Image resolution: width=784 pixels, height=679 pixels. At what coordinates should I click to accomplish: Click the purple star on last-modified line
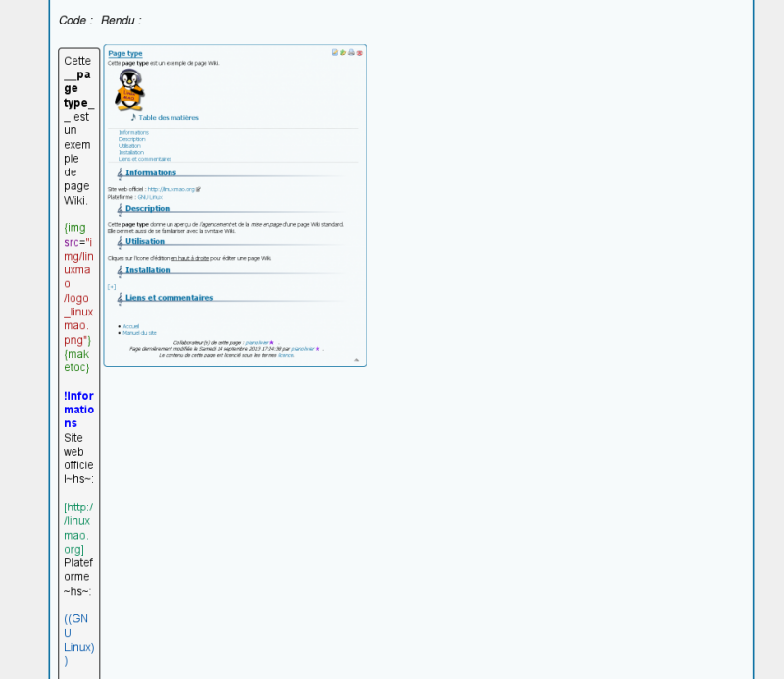318,349
